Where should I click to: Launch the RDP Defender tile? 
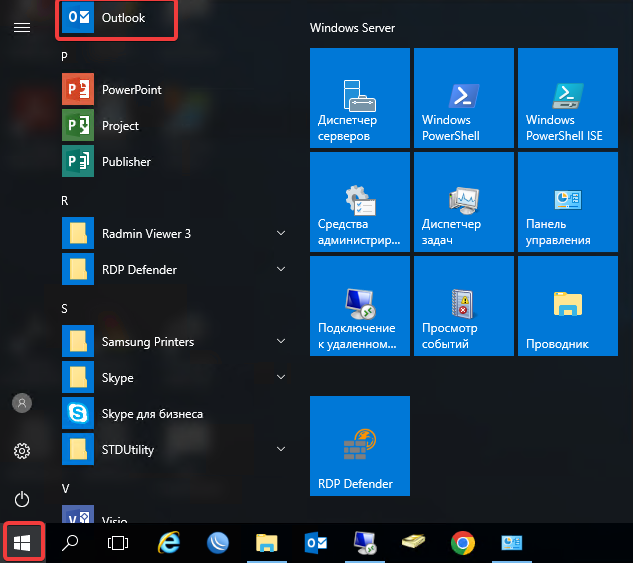tap(360, 446)
